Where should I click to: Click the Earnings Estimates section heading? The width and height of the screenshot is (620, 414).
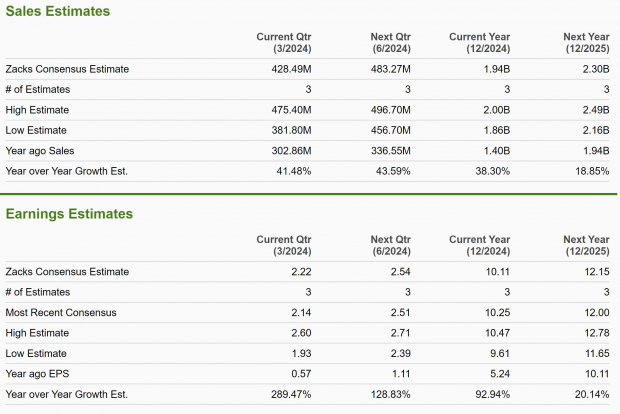pos(69,213)
